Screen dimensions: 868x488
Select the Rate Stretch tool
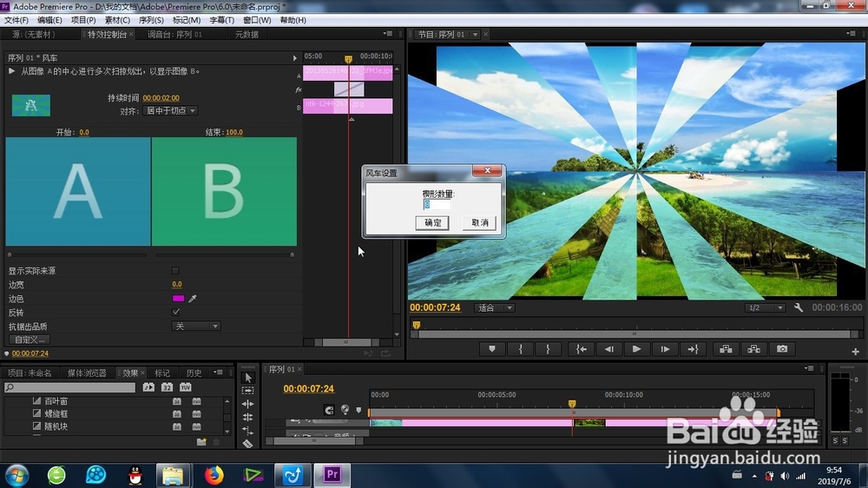[x=248, y=431]
